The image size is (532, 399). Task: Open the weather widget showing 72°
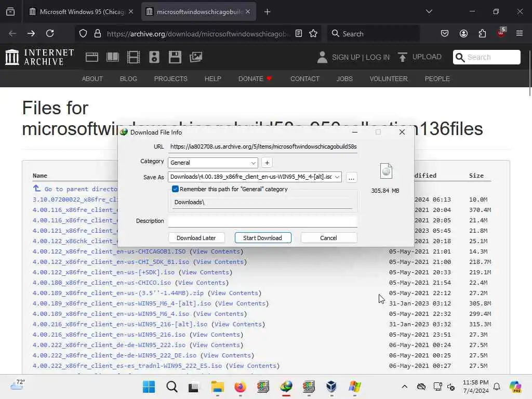pos(17,385)
